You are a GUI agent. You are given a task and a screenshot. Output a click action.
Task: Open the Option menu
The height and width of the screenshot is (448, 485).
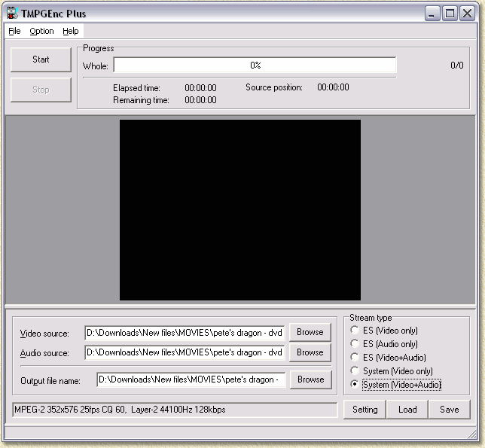41,31
